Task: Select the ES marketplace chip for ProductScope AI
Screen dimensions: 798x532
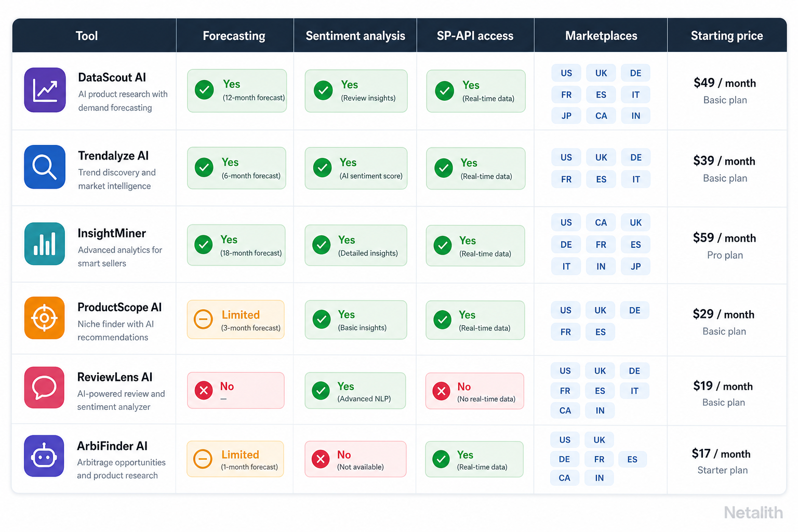Action: [x=601, y=332]
